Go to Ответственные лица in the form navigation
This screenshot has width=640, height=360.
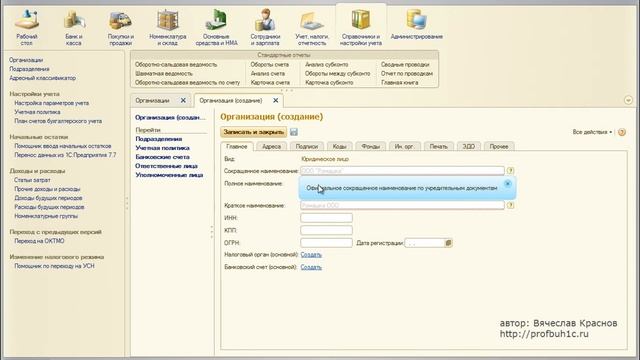(167, 166)
